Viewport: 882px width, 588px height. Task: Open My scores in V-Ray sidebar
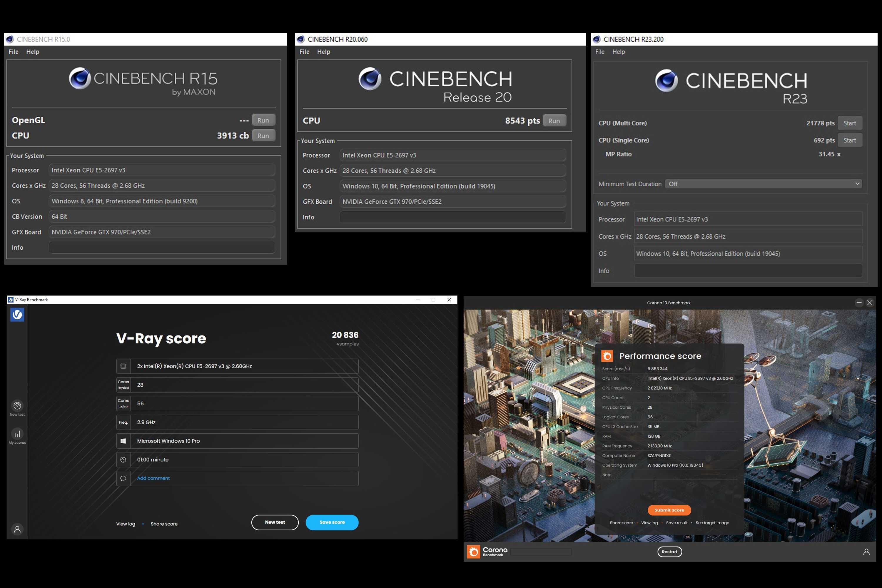tap(17, 436)
